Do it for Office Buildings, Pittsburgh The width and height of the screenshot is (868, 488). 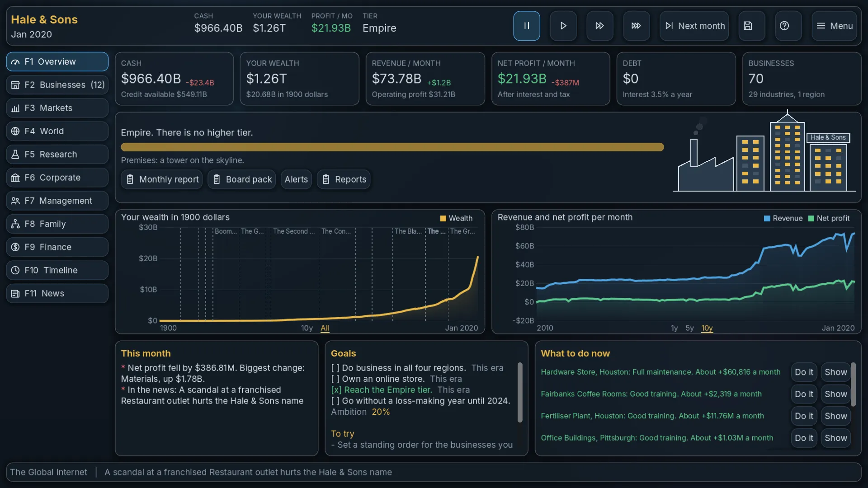click(x=804, y=438)
